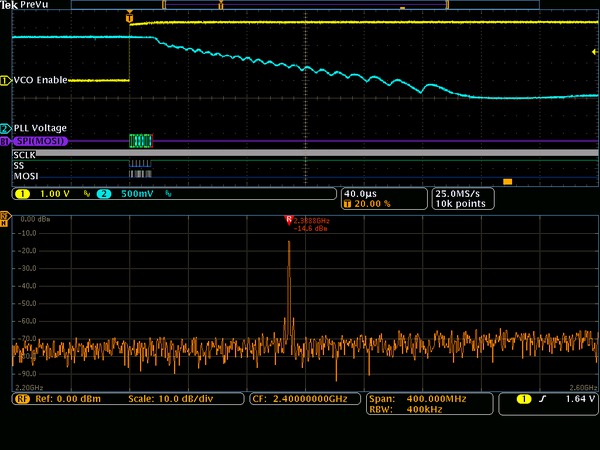600x450 pixels.
Task: Select the SS bus signal row
Action: (x=18, y=165)
